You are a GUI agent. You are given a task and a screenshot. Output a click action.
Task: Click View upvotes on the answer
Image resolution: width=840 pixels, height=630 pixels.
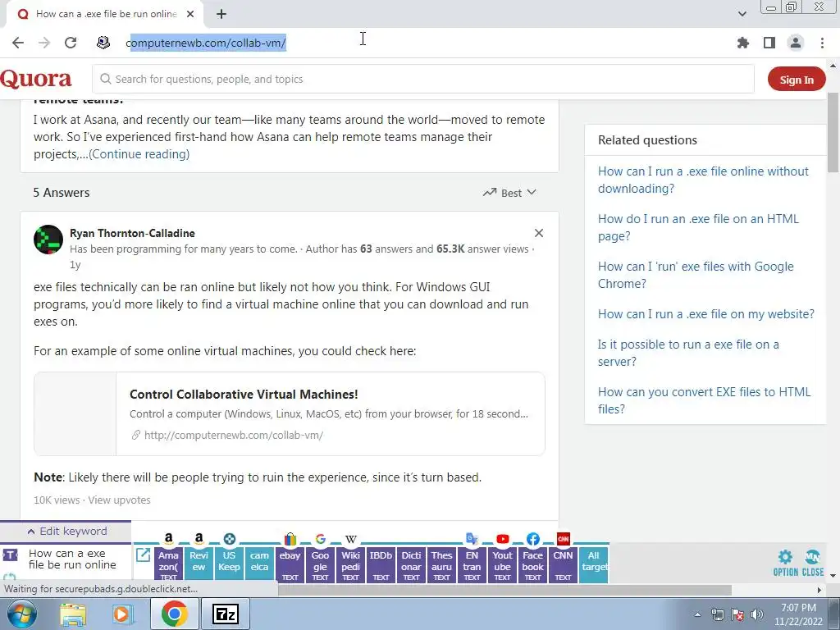tap(120, 500)
